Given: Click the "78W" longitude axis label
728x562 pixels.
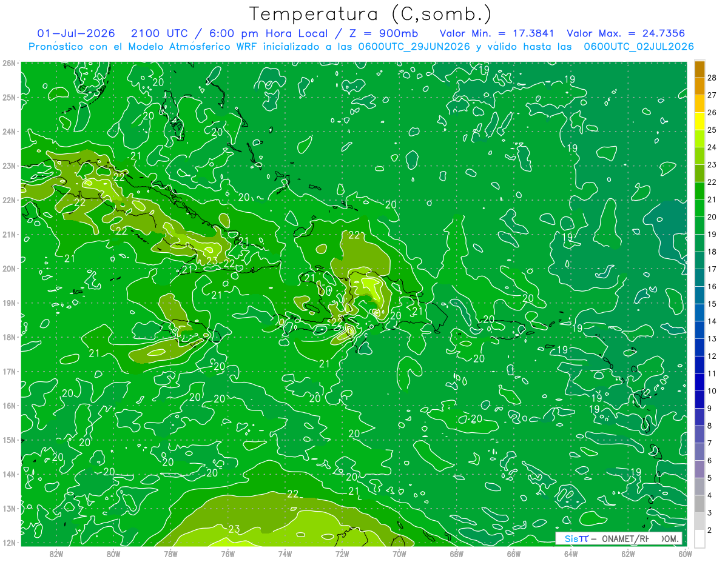Looking at the screenshot, I should point(170,553).
